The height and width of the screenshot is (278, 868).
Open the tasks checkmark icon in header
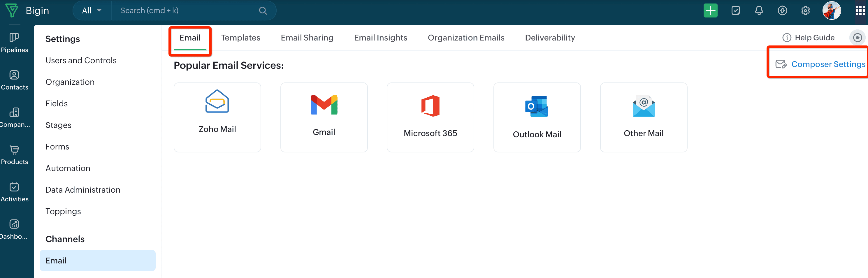pos(736,11)
